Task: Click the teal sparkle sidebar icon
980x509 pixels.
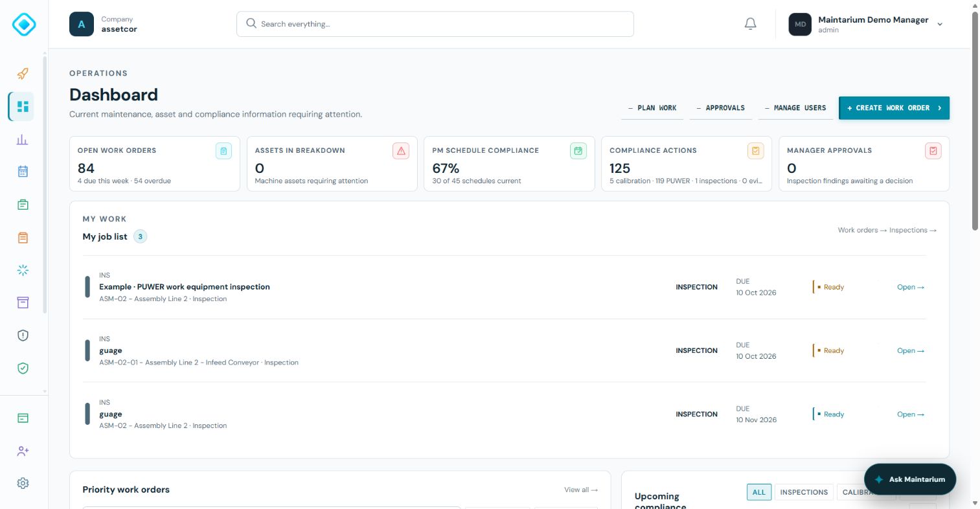Action: click(x=23, y=270)
